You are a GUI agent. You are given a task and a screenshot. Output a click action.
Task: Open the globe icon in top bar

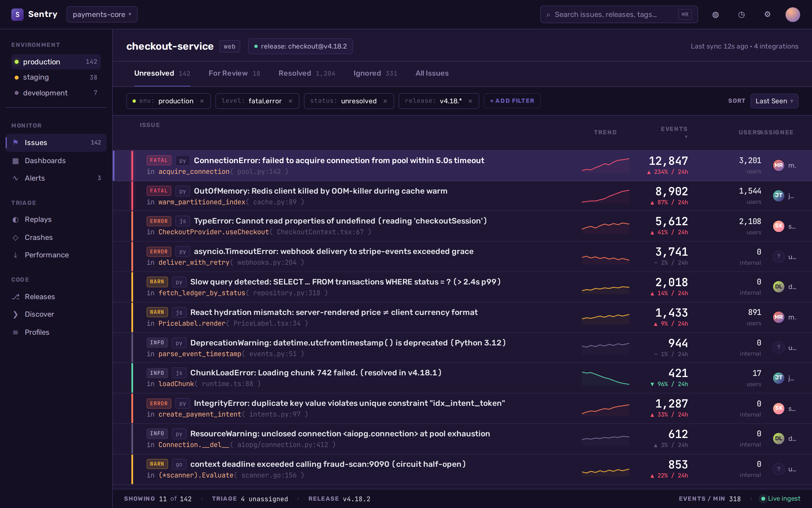715,14
